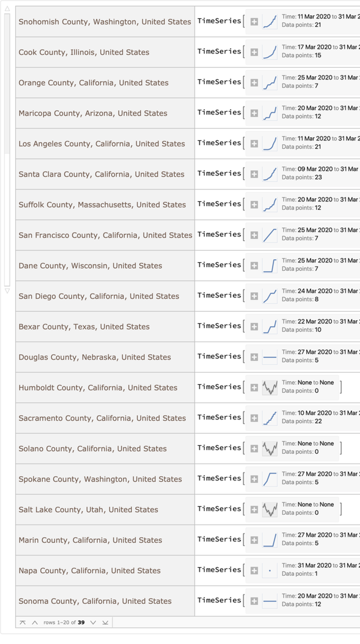
Task: Click the Douglas County, Nebraska entity
Action: pyautogui.click(x=95, y=357)
